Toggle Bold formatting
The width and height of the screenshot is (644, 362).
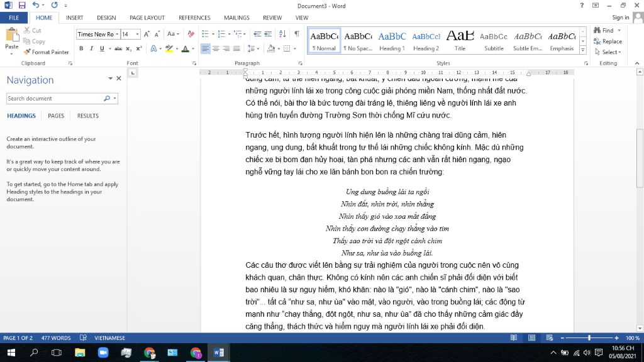click(x=81, y=48)
